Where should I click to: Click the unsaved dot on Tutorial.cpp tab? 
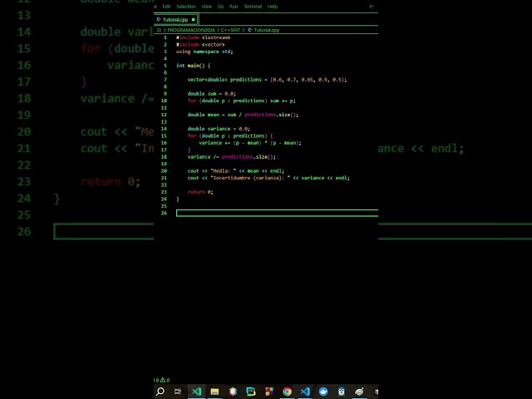[x=194, y=20]
